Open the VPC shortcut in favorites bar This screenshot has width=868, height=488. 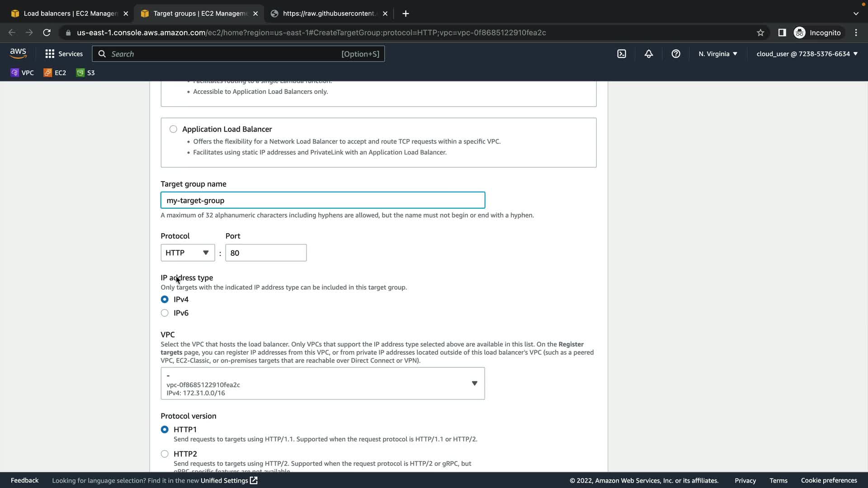click(22, 73)
